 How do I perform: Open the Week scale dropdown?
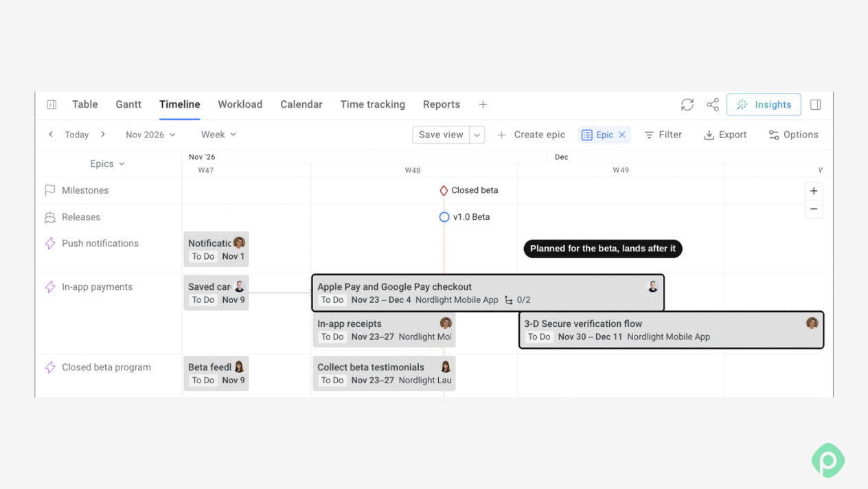pos(218,135)
